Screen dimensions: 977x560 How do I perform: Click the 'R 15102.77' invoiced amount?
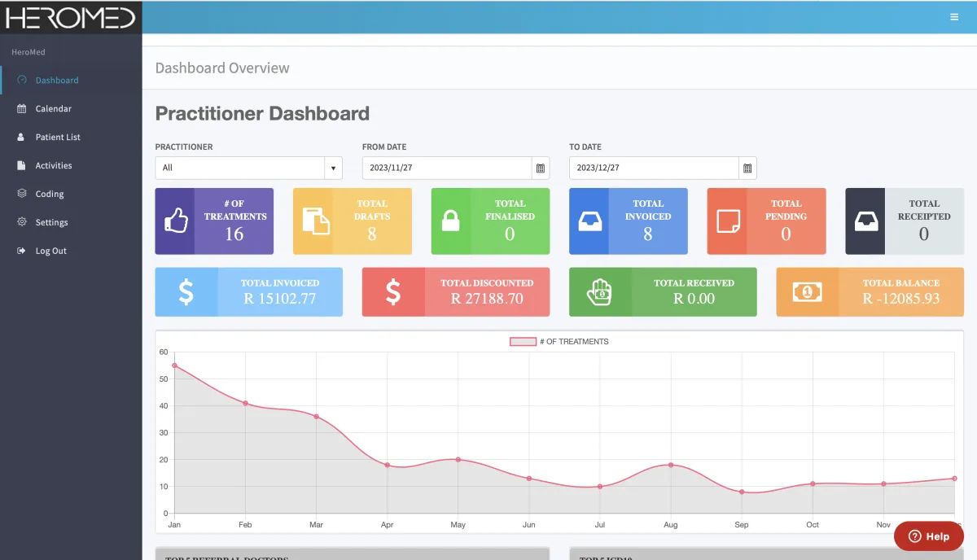[x=280, y=299]
